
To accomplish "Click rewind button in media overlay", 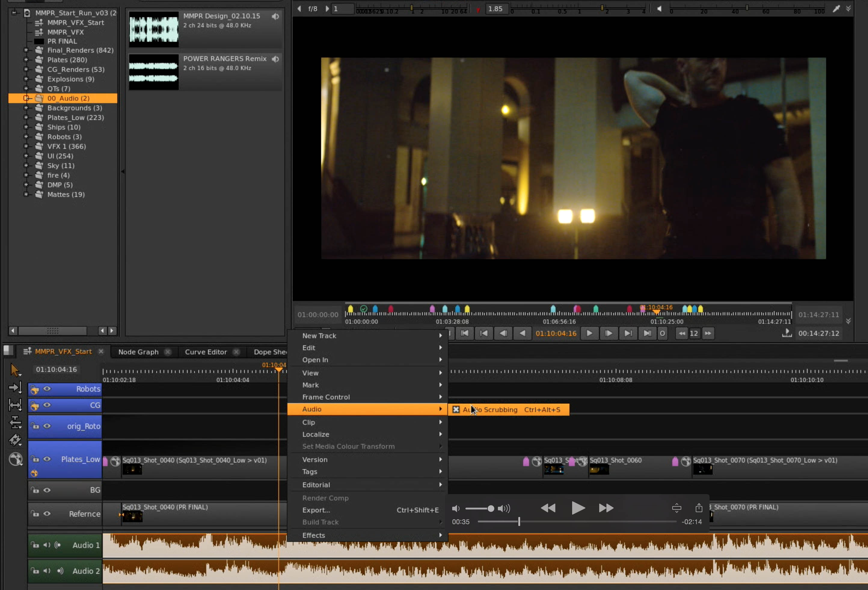I will [548, 508].
